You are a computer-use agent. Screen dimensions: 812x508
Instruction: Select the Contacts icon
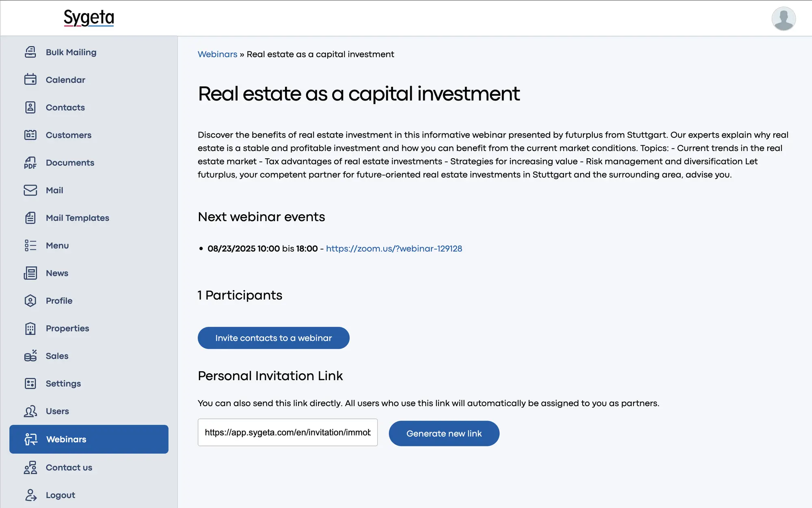30,107
